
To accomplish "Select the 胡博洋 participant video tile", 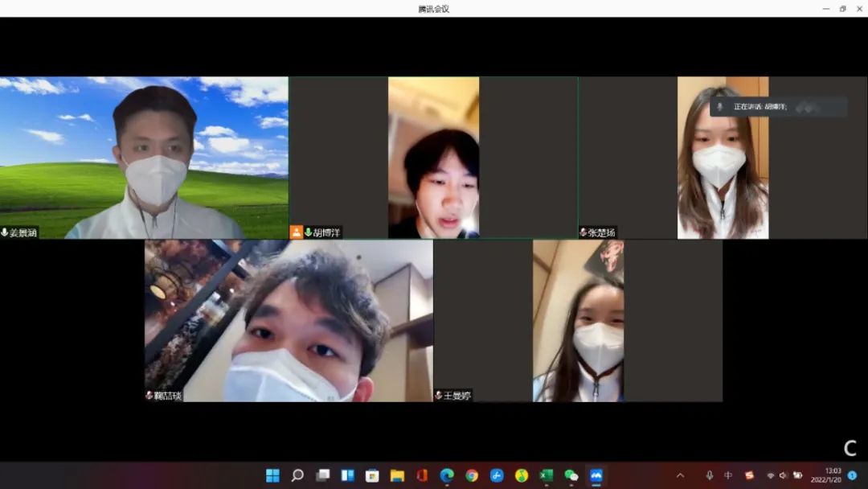I will click(433, 157).
